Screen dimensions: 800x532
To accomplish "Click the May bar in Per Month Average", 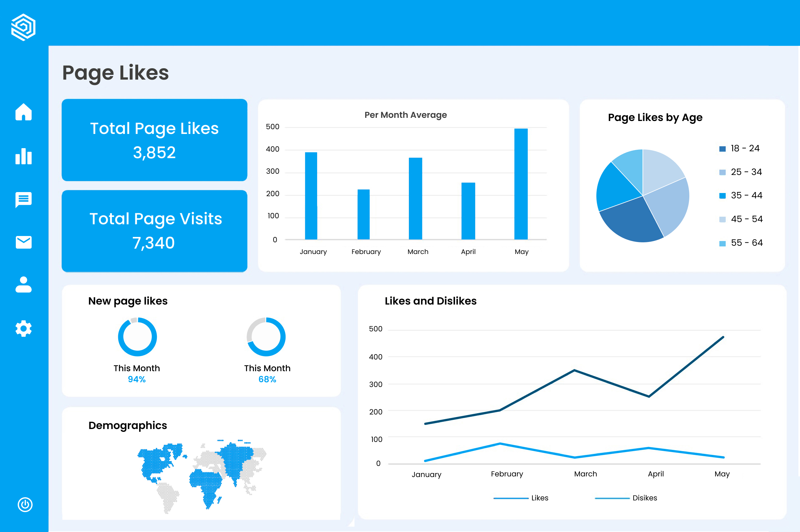I will pos(521,184).
